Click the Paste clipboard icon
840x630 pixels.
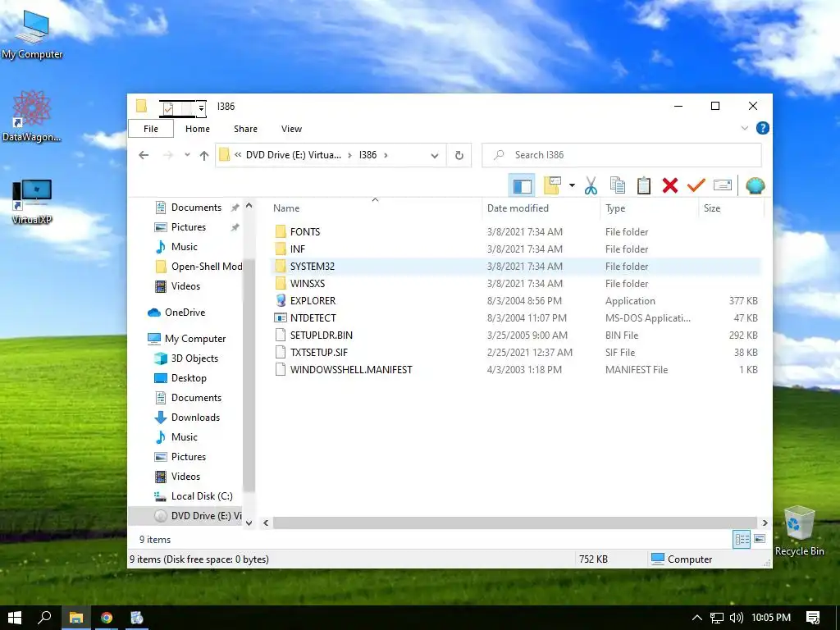pyautogui.click(x=643, y=186)
